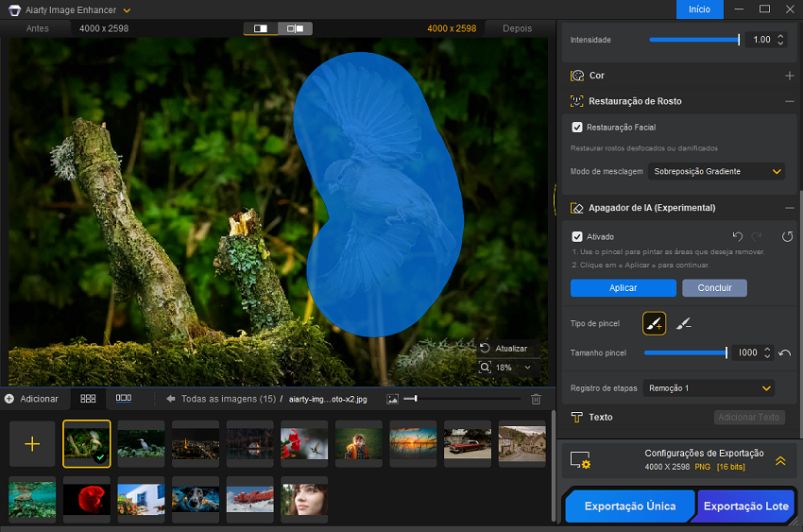Click the trash delete icon
Image resolution: width=803 pixels, height=532 pixels.
536,399
